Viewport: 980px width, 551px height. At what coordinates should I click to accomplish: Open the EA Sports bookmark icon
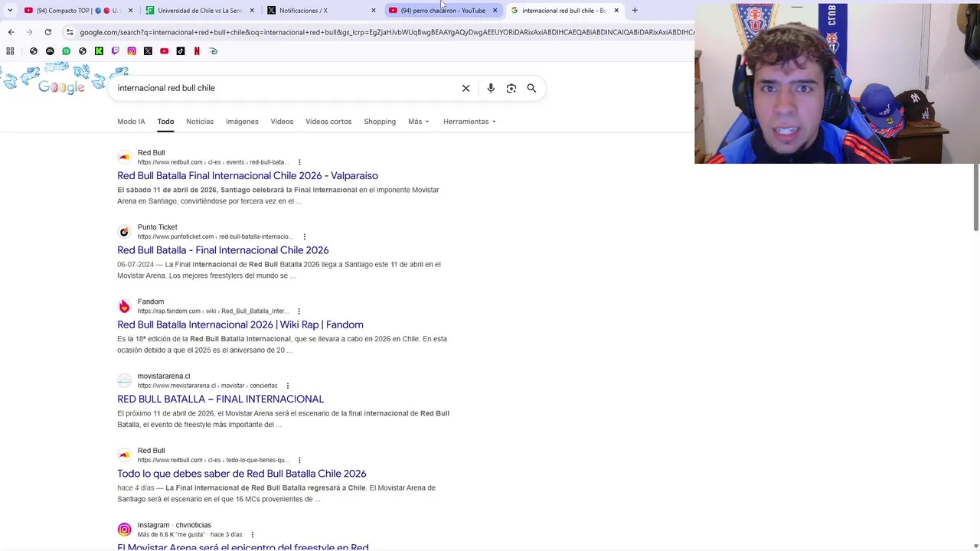[x=50, y=51]
